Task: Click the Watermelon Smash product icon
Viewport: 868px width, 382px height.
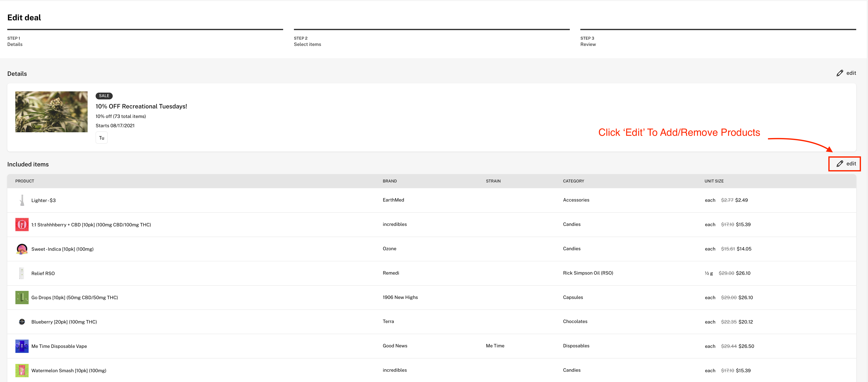Action: [x=22, y=370]
